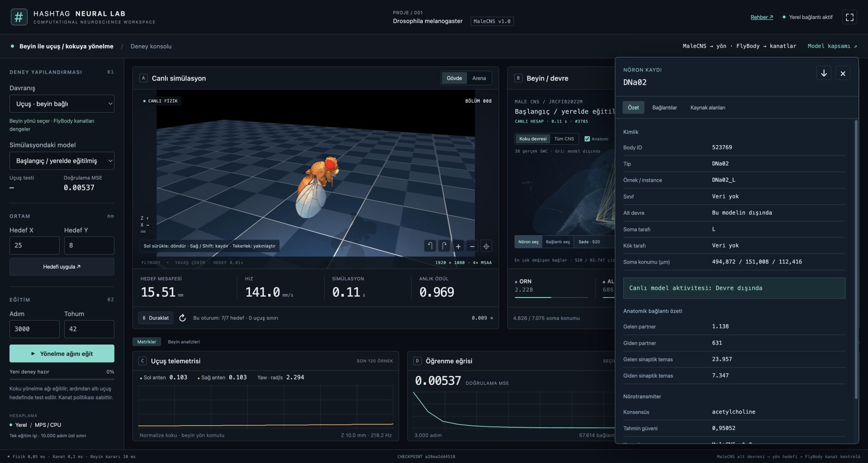Click the Sol anten legend entry
868x463 pixels.
click(163, 378)
